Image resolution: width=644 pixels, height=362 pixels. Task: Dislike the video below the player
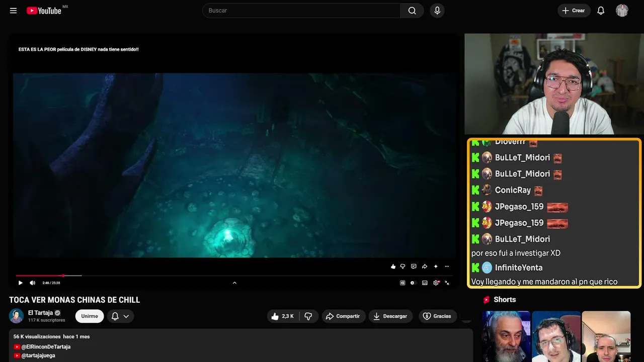point(308,316)
